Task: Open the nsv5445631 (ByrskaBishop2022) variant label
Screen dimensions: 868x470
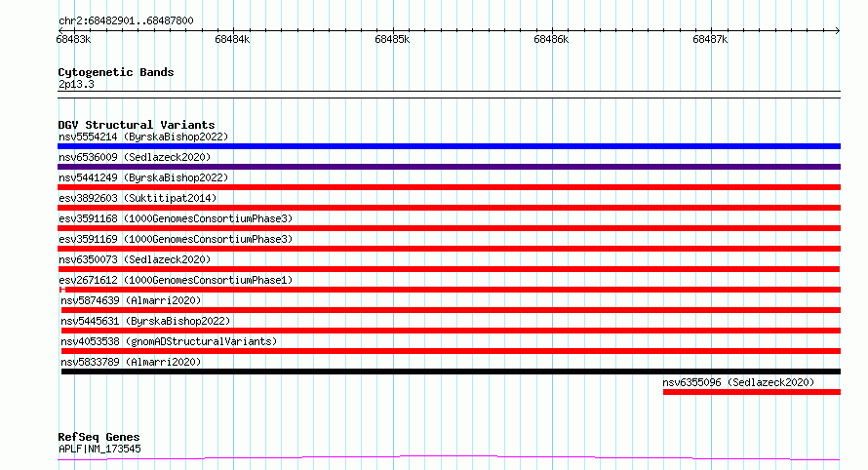Action: pyautogui.click(x=145, y=321)
